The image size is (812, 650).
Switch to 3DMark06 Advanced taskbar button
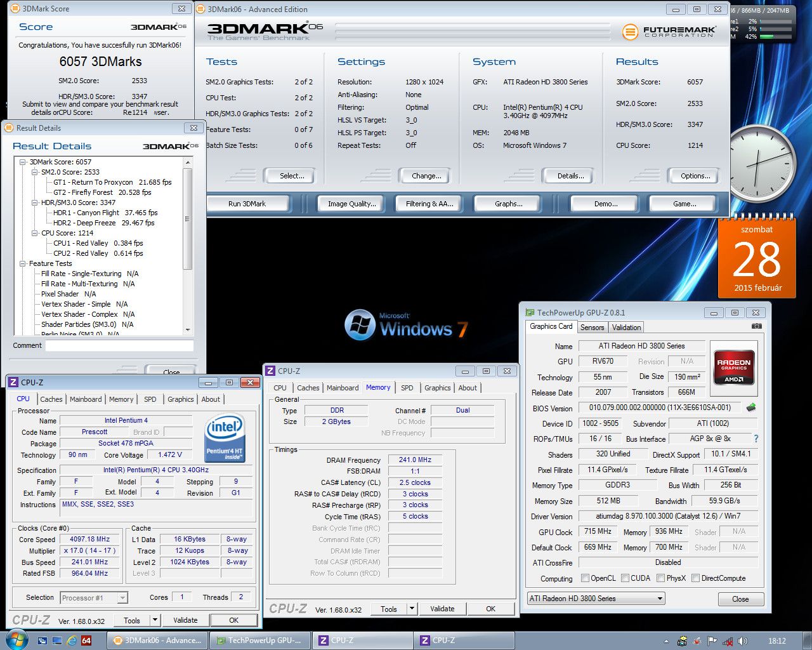coord(157,640)
